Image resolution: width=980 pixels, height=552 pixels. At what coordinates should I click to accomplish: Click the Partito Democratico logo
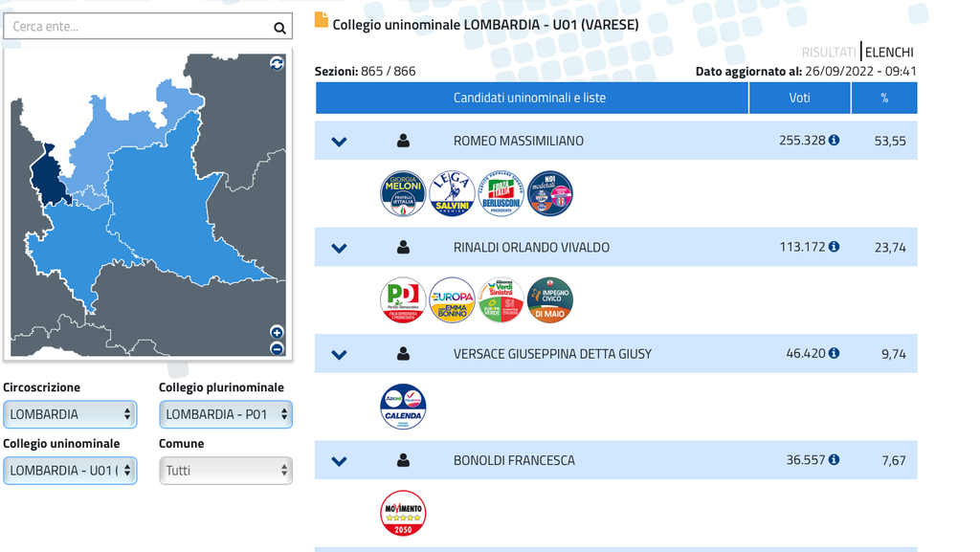coord(403,300)
